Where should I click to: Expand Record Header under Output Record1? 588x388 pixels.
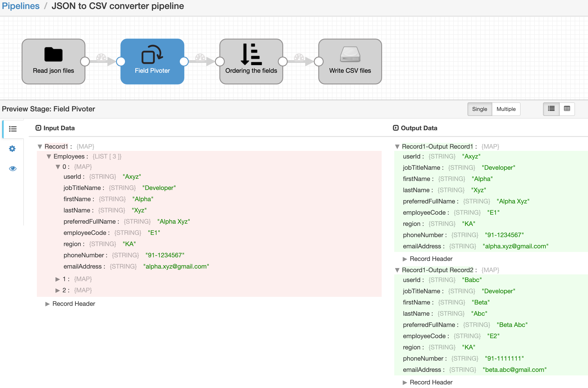tap(405, 259)
